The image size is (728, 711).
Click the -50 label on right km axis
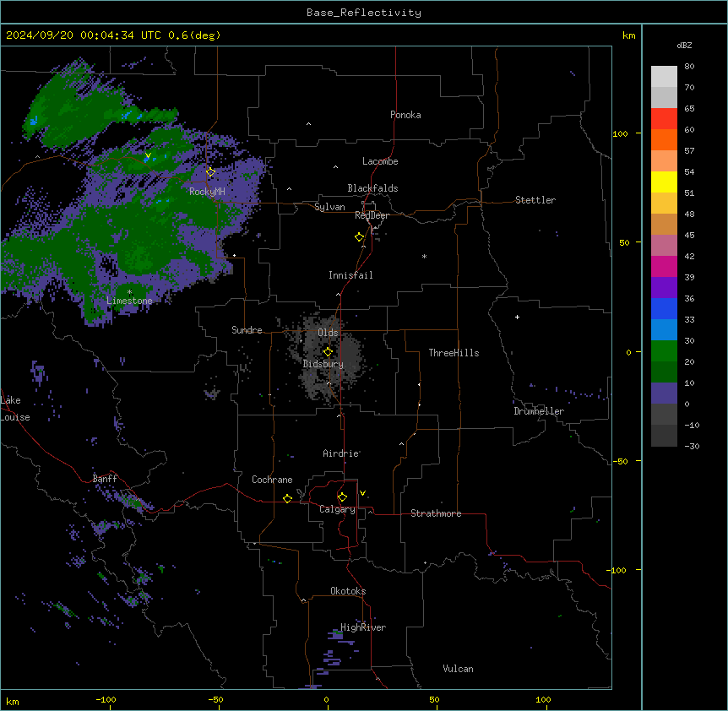click(x=620, y=461)
